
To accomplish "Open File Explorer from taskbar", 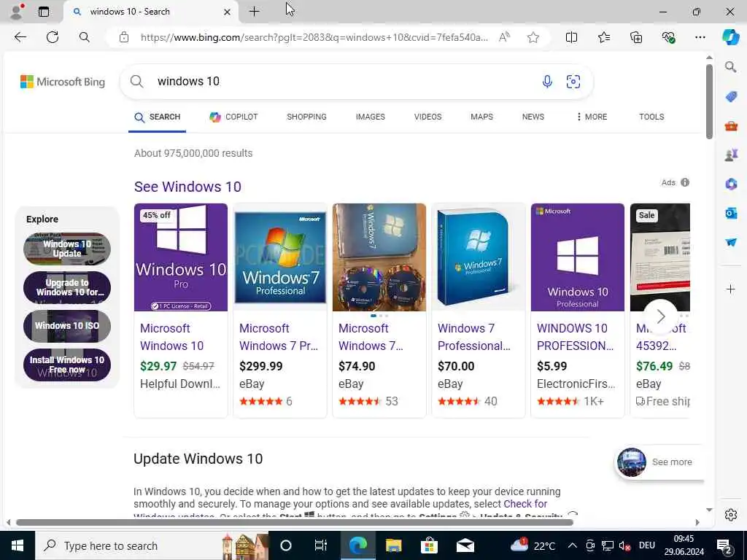I will (393, 545).
